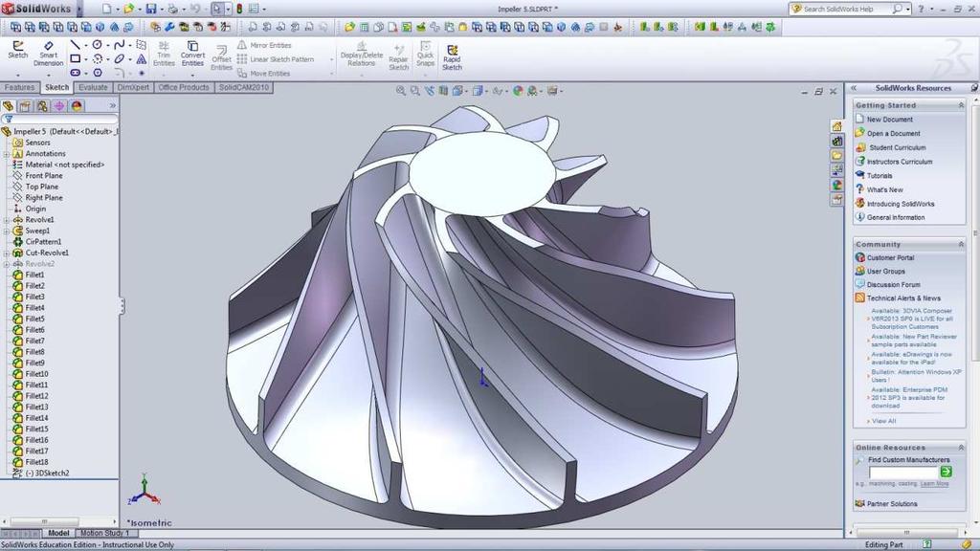Expand the Revolve1 feature node
Screen dimensions: 980x551
(7, 220)
